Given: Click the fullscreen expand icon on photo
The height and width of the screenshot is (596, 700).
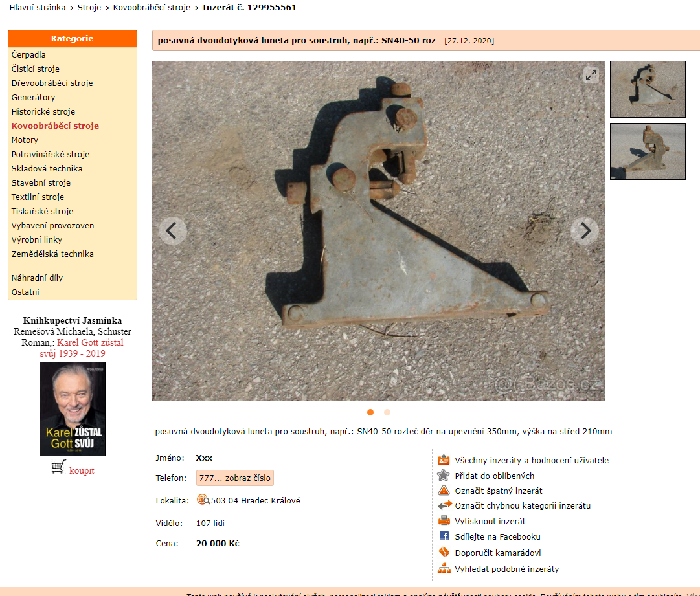Looking at the screenshot, I should [x=591, y=75].
